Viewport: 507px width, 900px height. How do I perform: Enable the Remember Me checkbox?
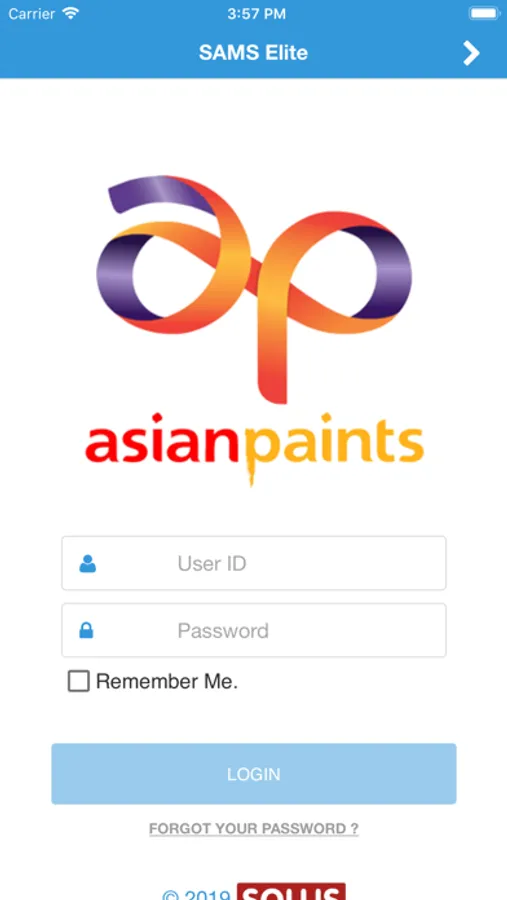(79, 681)
